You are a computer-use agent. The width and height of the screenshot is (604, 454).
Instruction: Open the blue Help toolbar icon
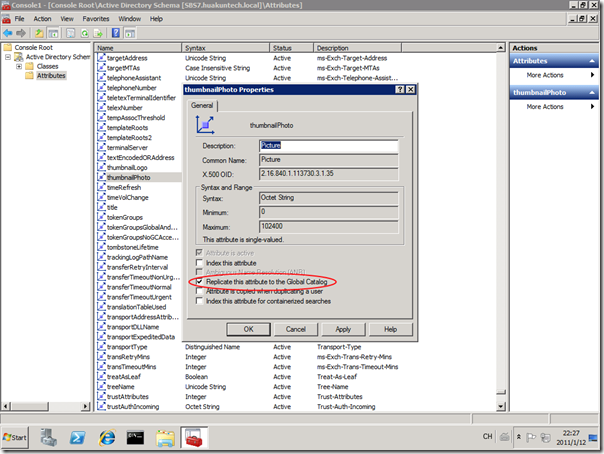point(116,33)
